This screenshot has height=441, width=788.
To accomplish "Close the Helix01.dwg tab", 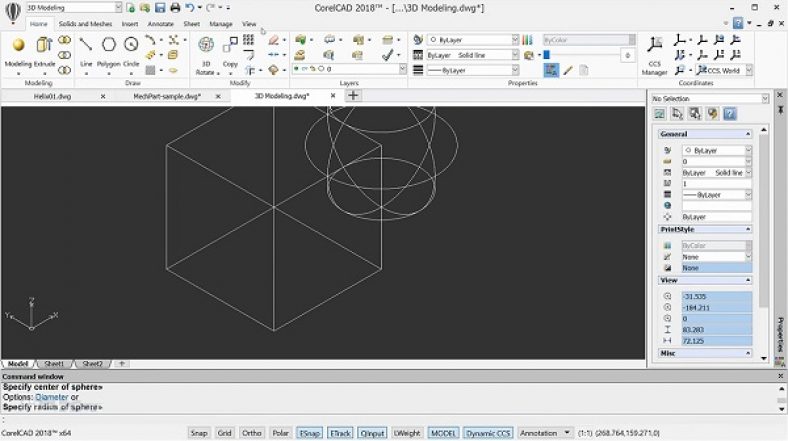I will point(103,96).
